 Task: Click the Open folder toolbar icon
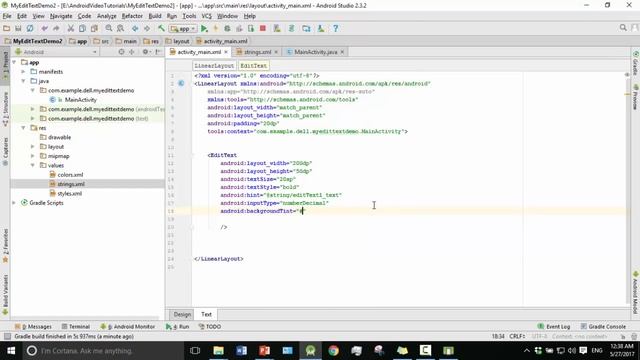pos(7,29)
